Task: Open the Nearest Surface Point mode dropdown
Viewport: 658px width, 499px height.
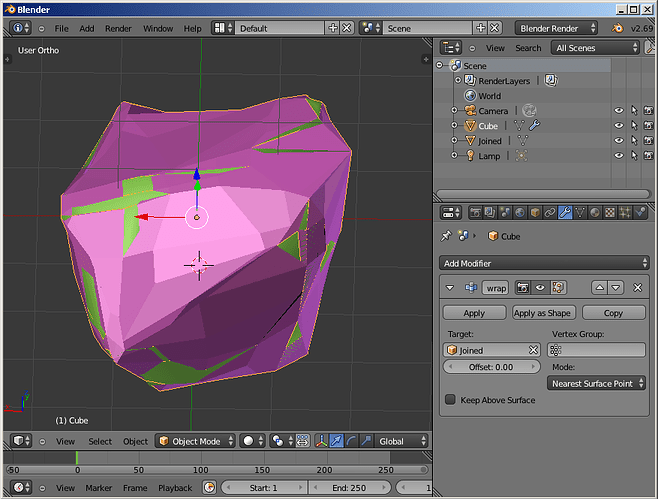Action: [596, 383]
